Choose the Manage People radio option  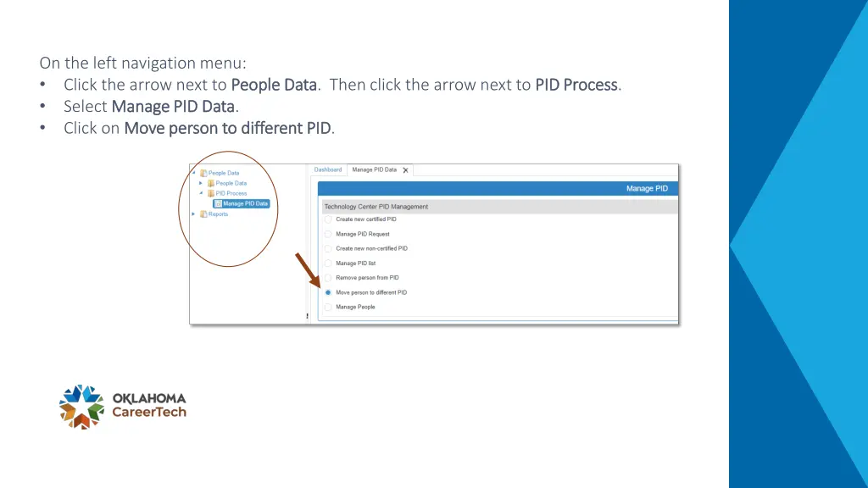pyautogui.click(x=328, y=307)
